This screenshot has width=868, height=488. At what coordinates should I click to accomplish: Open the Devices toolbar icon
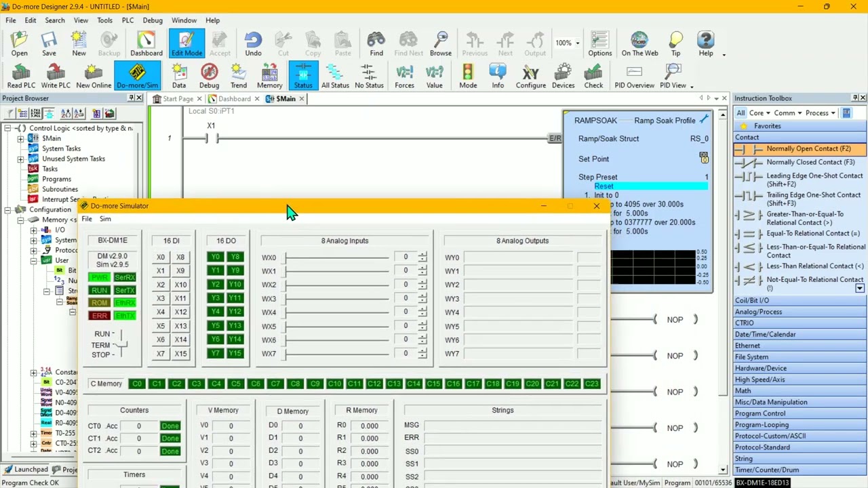pyautogui.click(x=563, y=76)
